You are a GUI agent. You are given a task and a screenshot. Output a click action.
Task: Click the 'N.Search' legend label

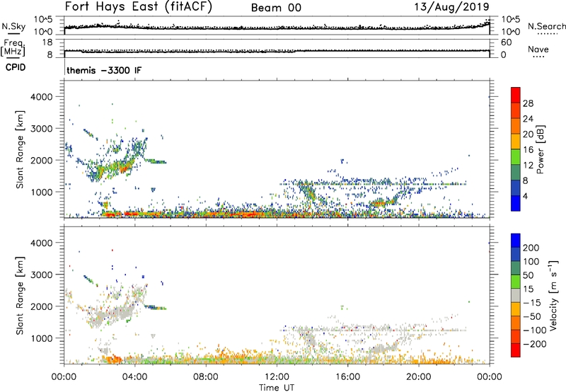point(546,26)
